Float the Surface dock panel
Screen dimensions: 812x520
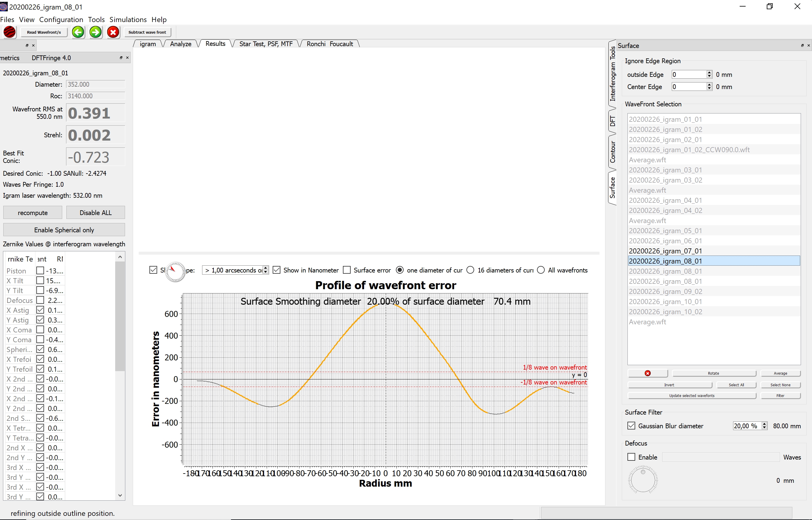pyautogui.click(x=802, y=46)
